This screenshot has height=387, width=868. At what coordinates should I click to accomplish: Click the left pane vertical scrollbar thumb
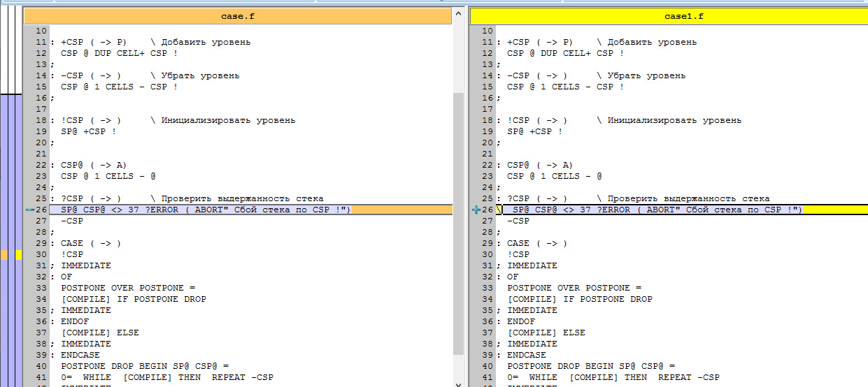[x=458, y=224]
